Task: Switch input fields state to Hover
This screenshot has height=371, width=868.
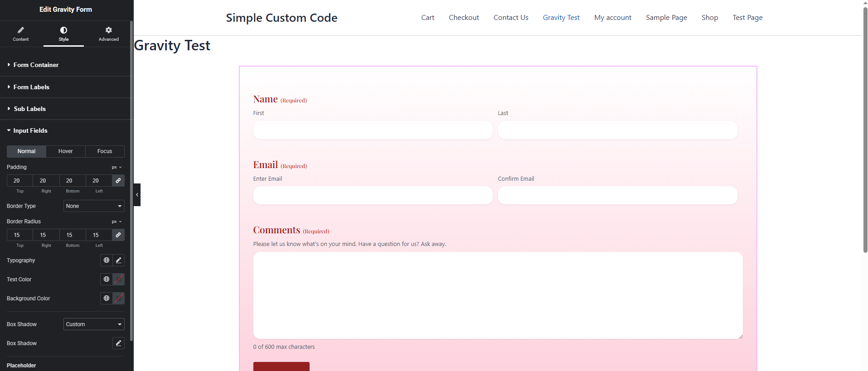Action: pyautogui.click(x=65, y=151)
